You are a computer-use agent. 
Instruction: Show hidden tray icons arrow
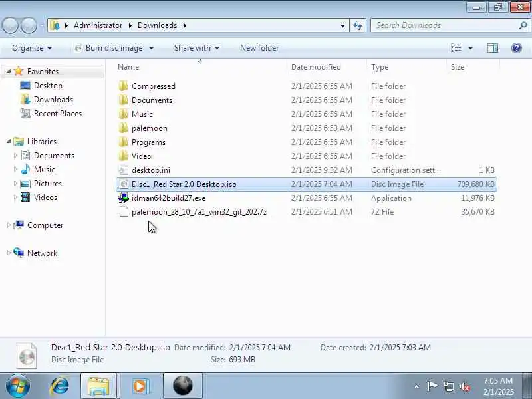[417, 386]
